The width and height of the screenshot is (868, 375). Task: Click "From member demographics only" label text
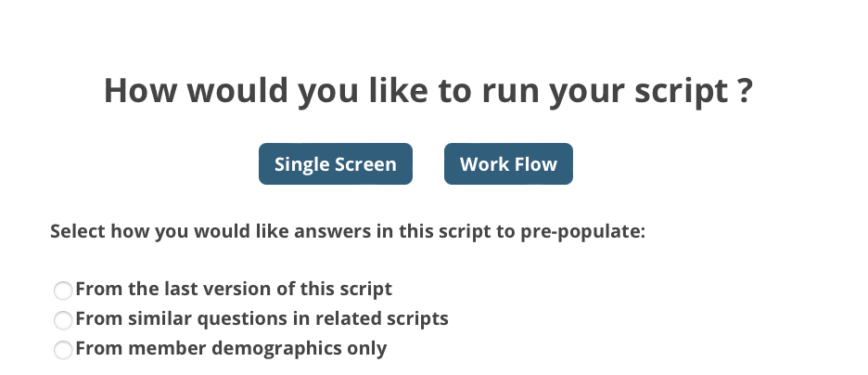tap(231, 349)
